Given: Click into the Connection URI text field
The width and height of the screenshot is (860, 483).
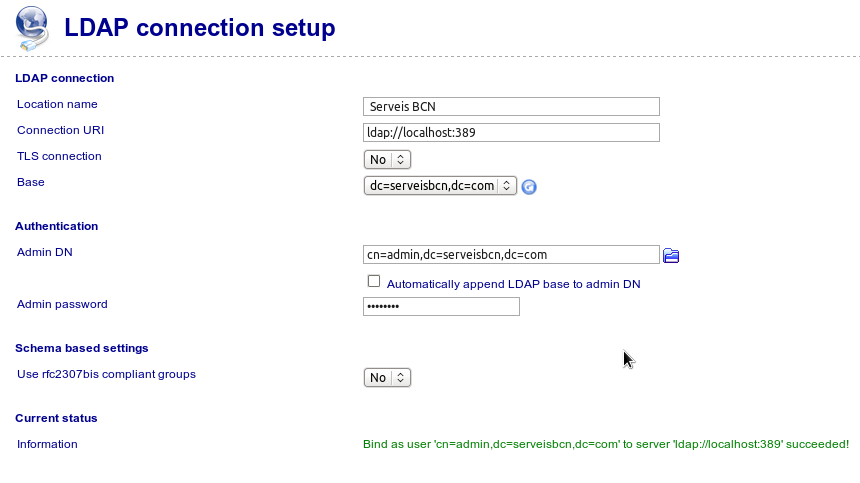Looking at the screenshot, I should point(511,133).
